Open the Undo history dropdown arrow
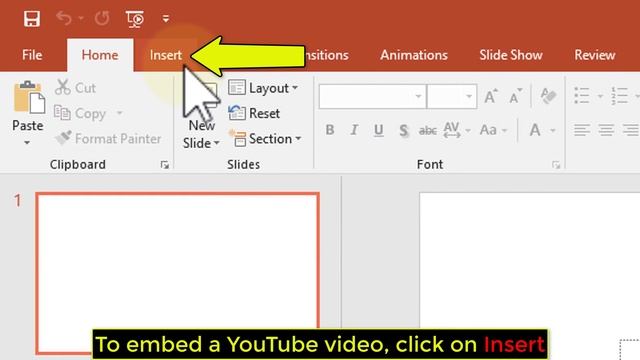This screenshot has width=640, height=360. [x=81, y=18]
